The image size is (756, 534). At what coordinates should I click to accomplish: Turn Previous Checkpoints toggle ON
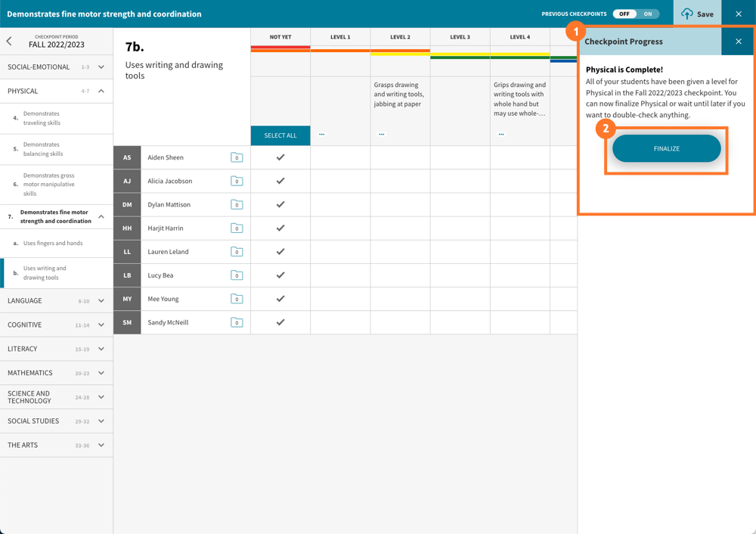pos(648,14)
